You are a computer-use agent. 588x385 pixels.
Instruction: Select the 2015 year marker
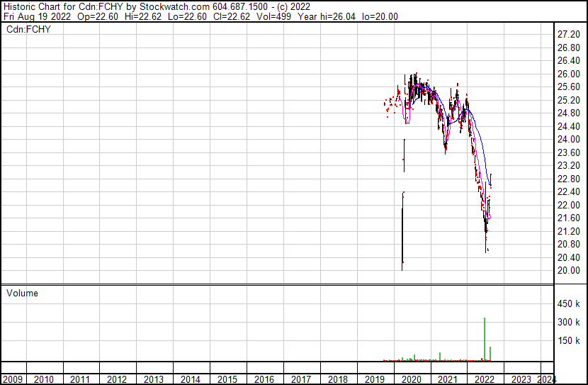[227, 379]
